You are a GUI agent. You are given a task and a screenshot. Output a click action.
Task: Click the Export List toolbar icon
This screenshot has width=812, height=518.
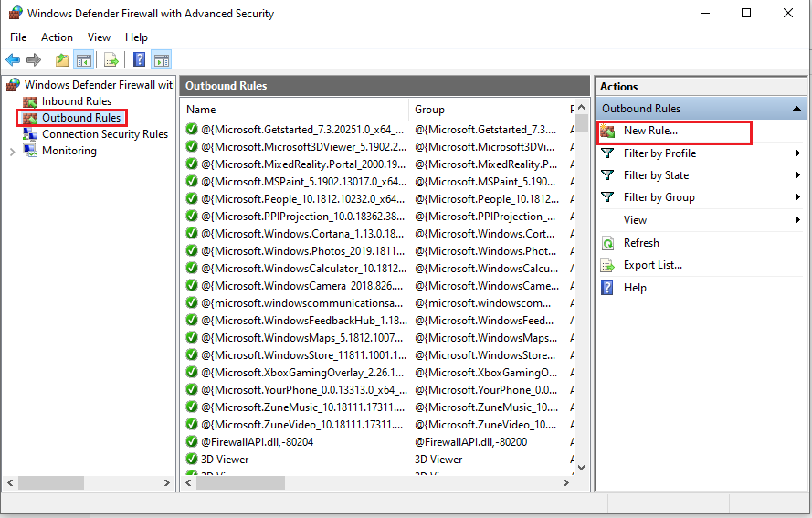(111, 60)
